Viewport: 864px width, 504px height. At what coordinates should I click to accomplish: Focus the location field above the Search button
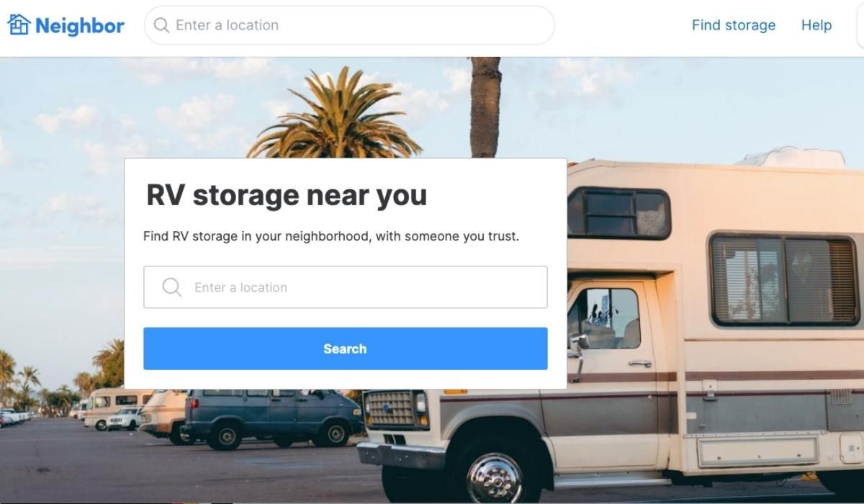[x=346, y=287]
